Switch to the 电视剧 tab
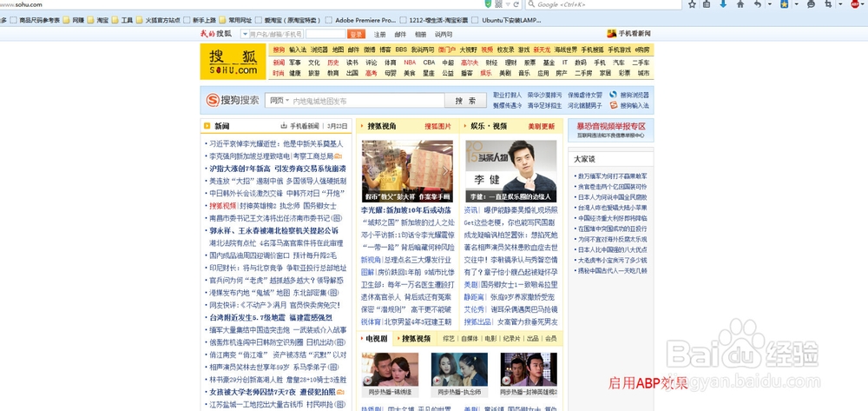 pyautogui.click(x=377, y=338)
